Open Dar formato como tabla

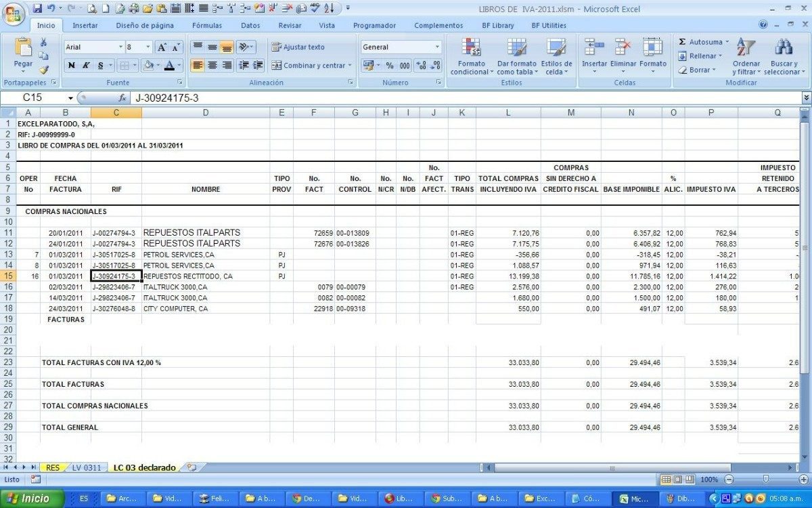(517, 56)
